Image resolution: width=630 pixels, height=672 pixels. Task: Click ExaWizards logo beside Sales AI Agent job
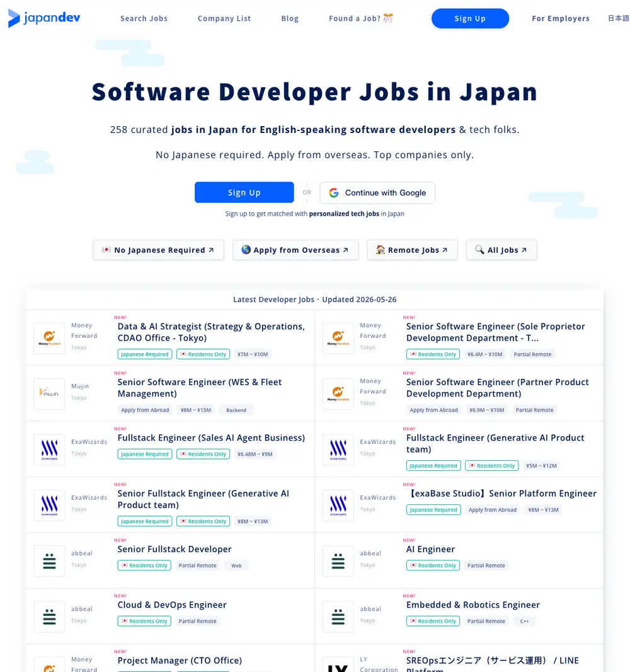coord(49,449)
